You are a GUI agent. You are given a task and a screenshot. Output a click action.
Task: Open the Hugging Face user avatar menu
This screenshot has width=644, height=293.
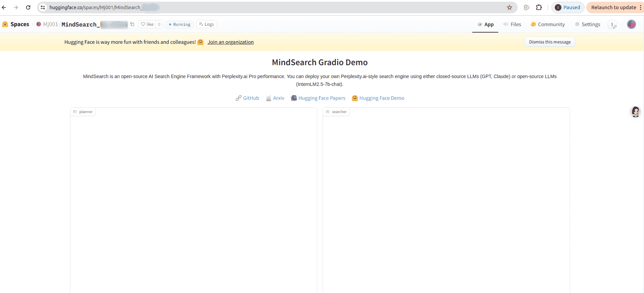click(631, 24)
